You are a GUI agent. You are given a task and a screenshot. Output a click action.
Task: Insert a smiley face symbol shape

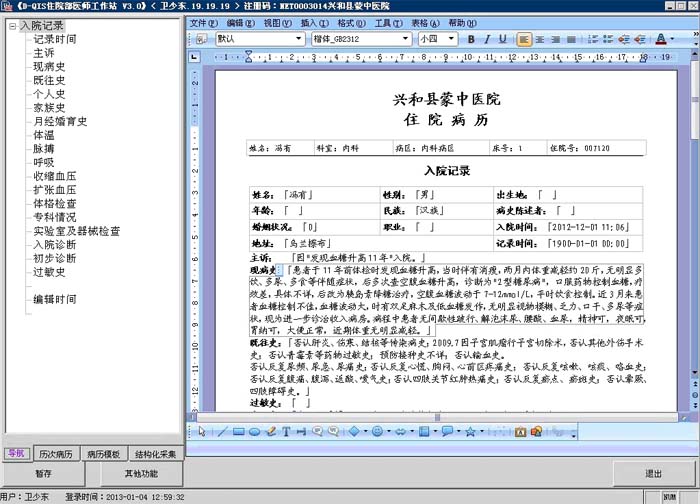pos(377,431)
